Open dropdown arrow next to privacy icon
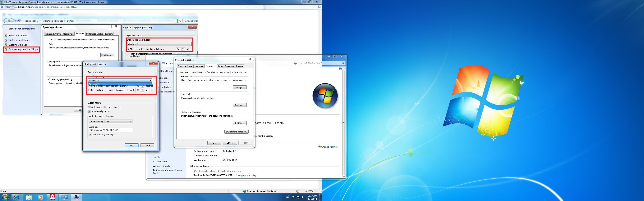644x201 pixels. pos(301,191)
